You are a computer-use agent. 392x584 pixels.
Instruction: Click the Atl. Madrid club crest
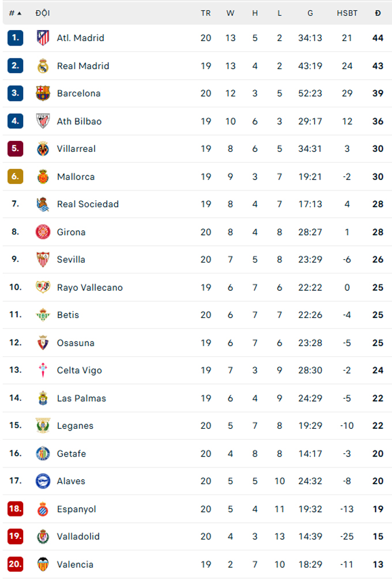click(x=43, y=38)
